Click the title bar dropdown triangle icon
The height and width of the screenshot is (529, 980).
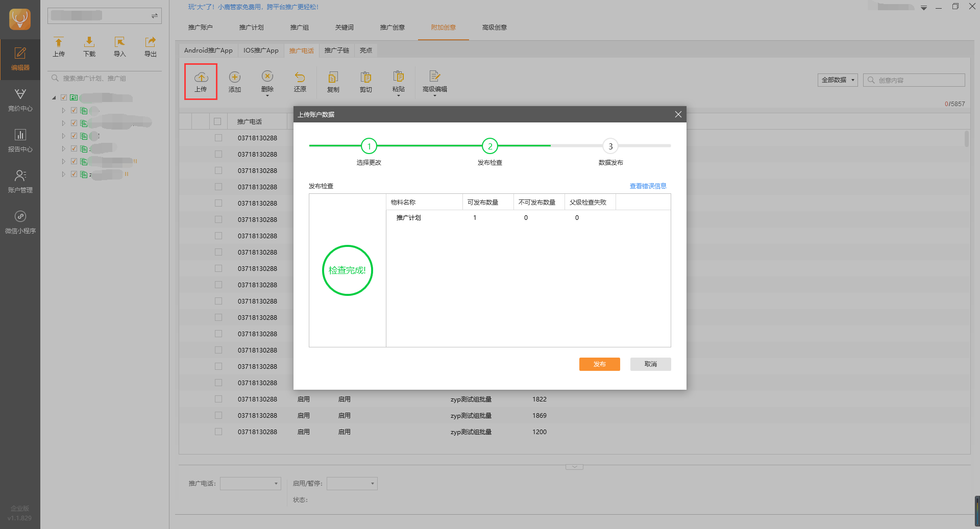(924, 8)
